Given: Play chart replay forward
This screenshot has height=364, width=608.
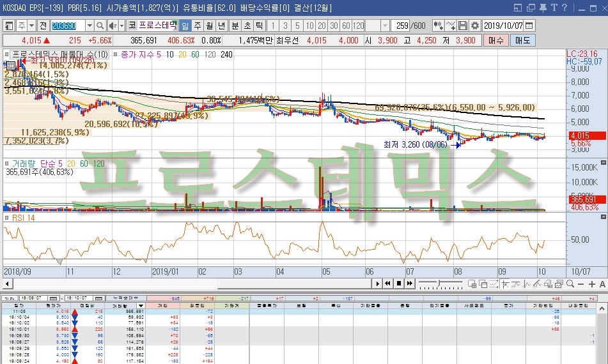Looking at the screenshot, I should (377, 284).
